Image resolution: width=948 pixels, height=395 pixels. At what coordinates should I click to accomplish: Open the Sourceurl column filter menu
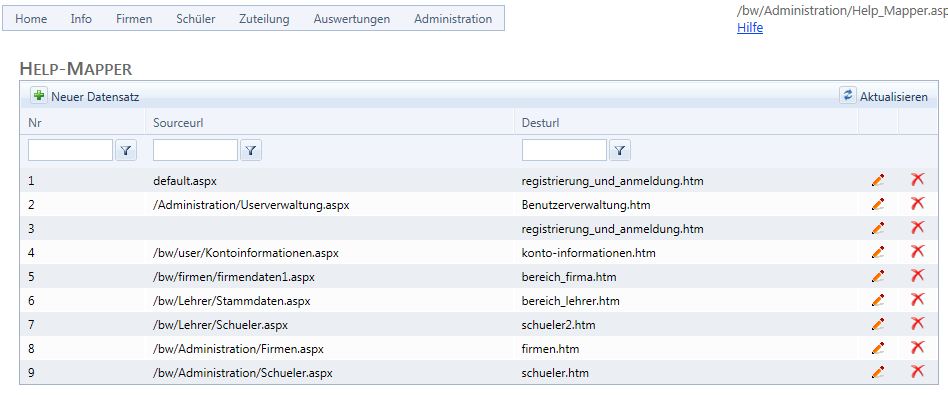point(251,151)
